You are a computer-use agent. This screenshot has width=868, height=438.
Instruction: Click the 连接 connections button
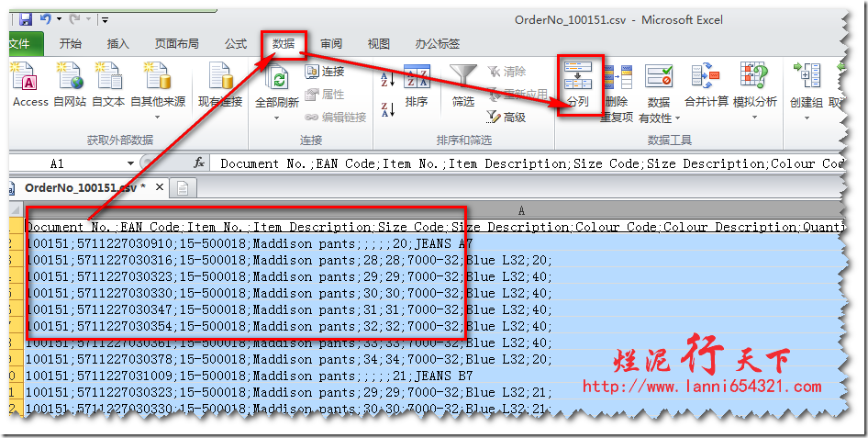pos(325,72)
